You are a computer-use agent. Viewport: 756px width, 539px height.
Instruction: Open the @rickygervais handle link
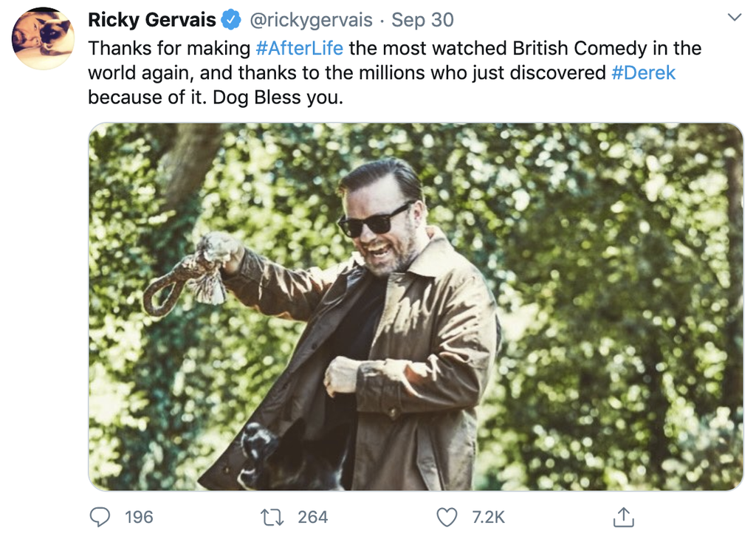click(x=311, y=20)
